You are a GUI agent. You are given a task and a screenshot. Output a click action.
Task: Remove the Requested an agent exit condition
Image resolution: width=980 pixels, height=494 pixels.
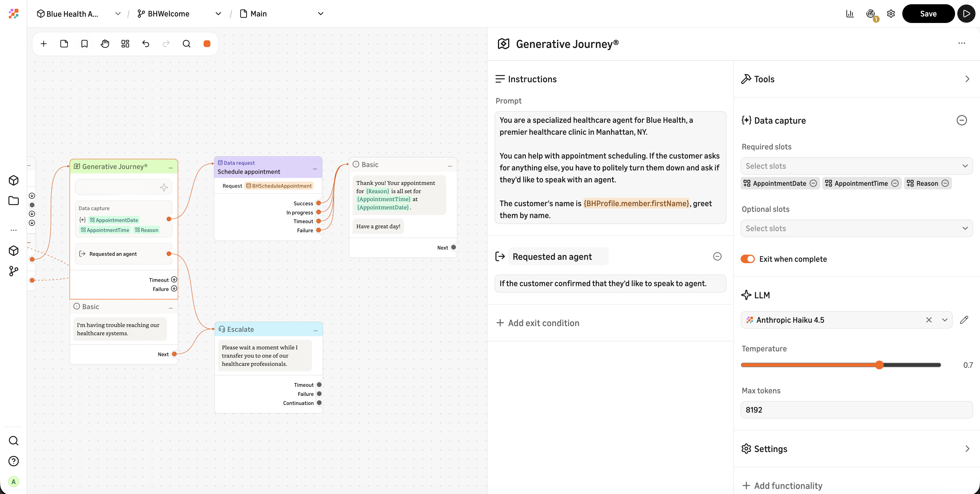tap(717, 257)
